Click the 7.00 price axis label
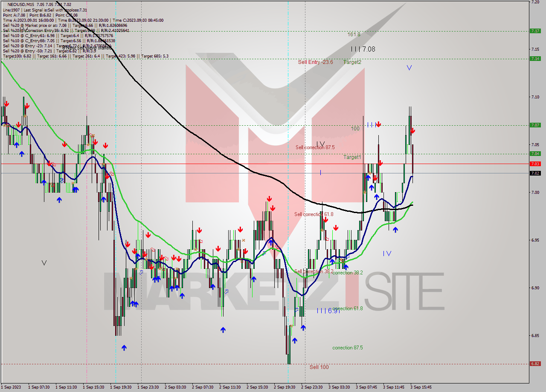 click(x=535, y=193)
